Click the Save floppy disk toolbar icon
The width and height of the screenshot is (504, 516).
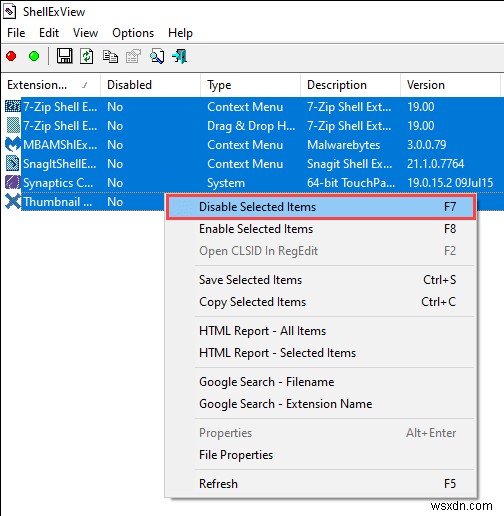point(64,56)
